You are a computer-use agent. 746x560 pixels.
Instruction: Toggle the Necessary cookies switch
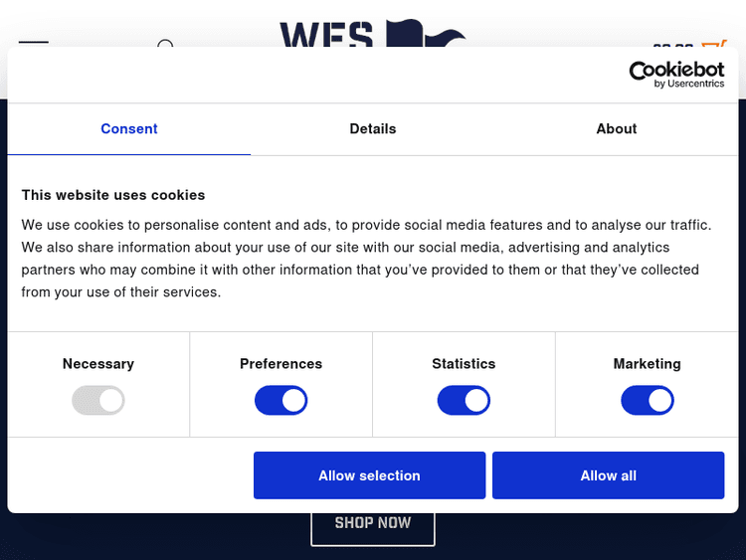pyautogui.click(x=98, y=401)
